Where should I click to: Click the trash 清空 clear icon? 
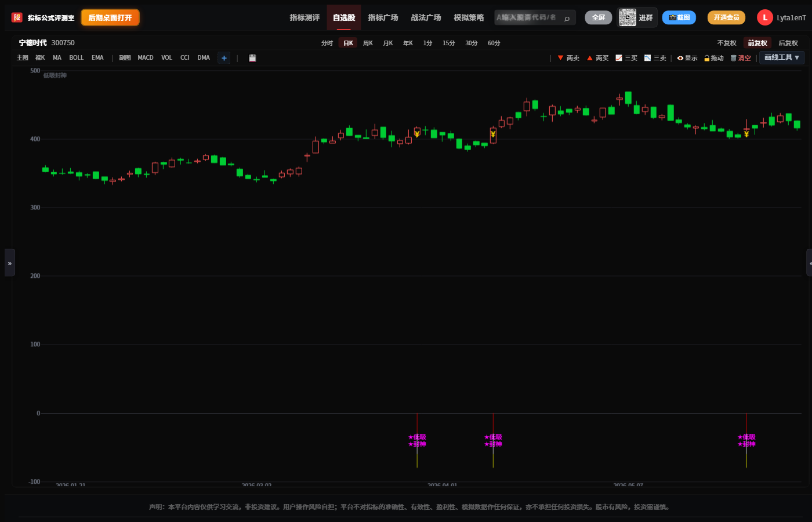click(x=733, y=58)
